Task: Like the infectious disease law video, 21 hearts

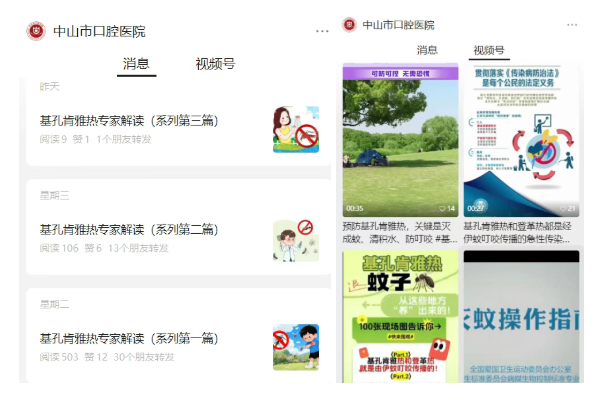Action: pyautogui.click(x=567, y=209)
